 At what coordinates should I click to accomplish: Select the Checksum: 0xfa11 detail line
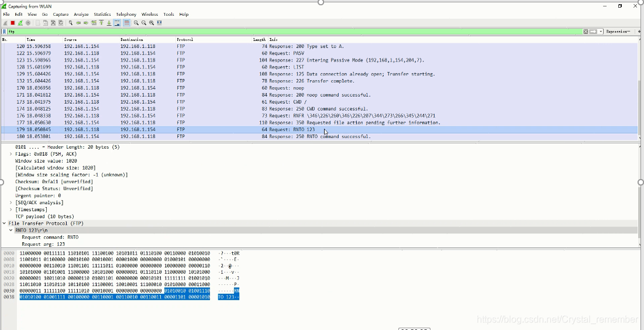54,181
